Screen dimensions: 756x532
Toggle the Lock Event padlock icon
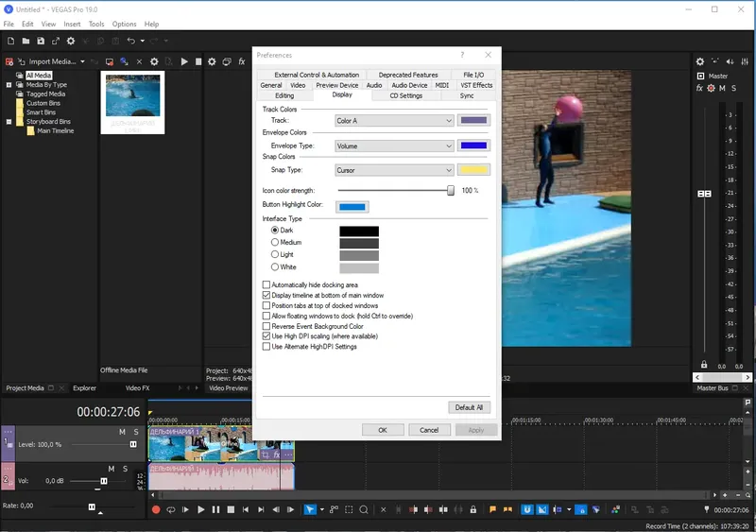(x=472, y=510)
